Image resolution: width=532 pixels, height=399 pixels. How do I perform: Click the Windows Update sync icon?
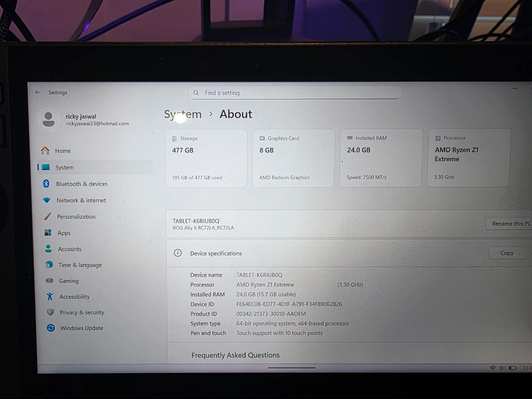pos(51,328)
